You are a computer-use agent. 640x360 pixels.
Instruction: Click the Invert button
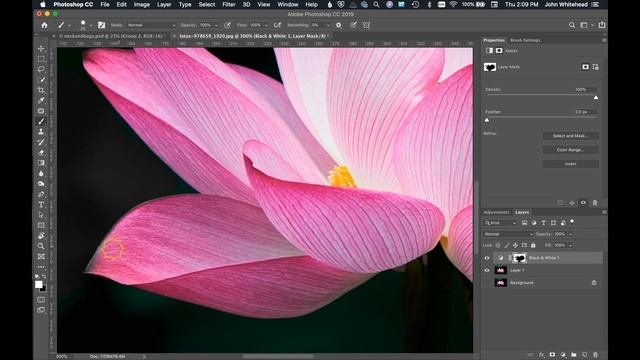click(x=570, y=164)
